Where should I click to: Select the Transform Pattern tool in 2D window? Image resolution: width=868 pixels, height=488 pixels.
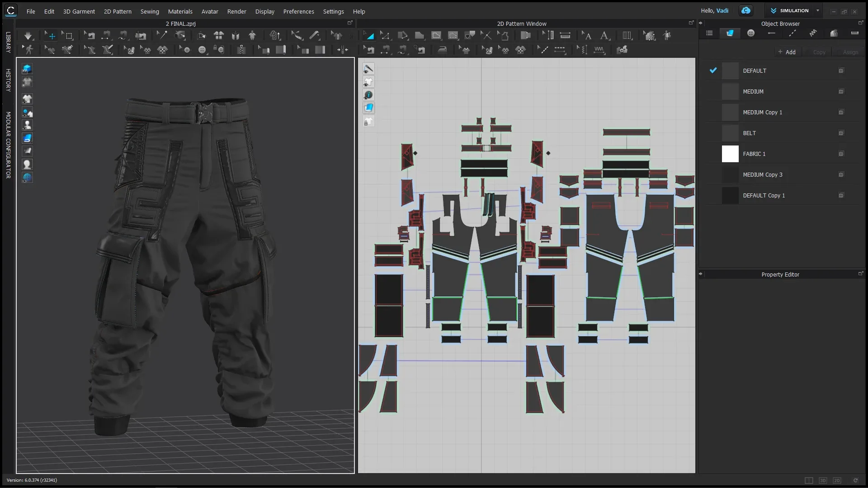point(369,35)
